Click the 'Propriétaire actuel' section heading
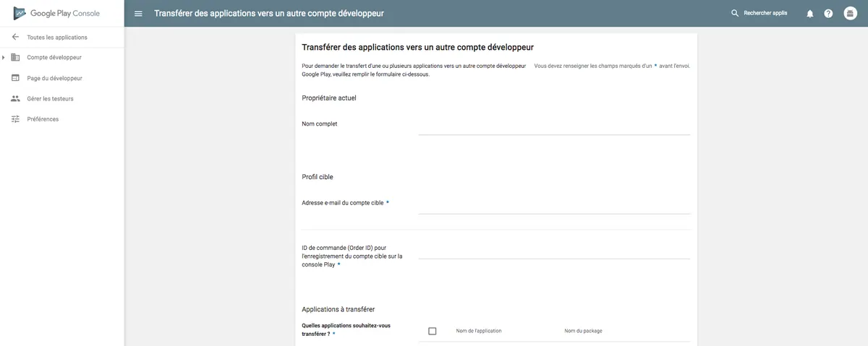The image size is (868, 346). coord(329,98)
